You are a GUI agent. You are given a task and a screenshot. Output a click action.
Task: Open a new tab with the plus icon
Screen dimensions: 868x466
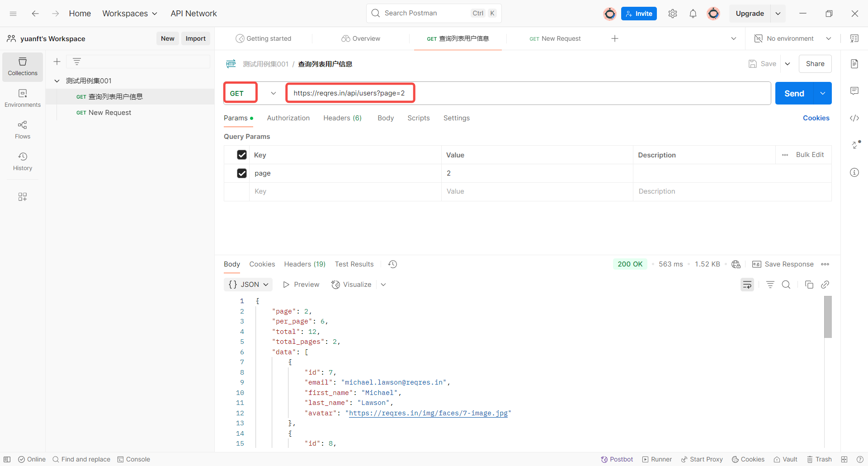(x=615, y=38)
